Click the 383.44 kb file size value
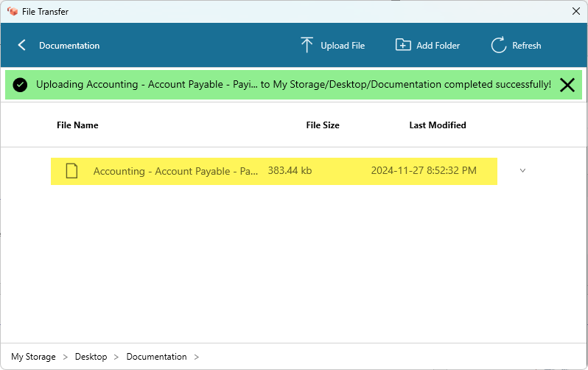This screenshot has width=588, height=370. click(x=290, y=170)
